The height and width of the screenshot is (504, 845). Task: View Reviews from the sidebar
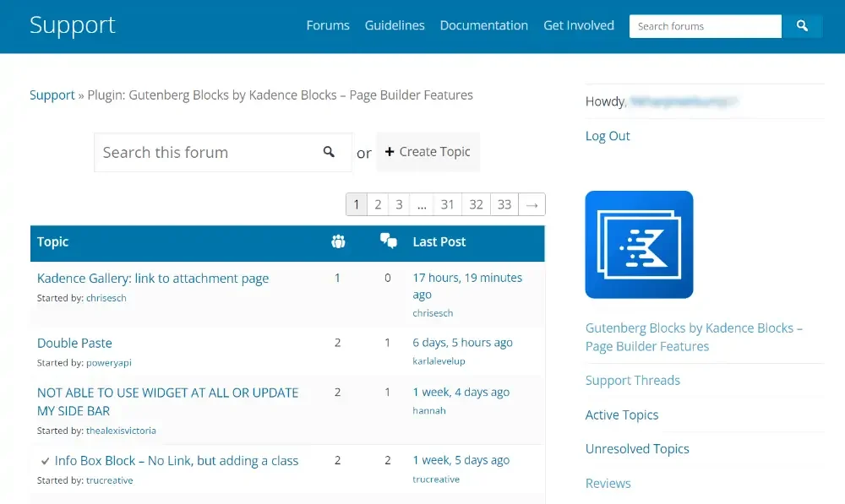(608, 483)
